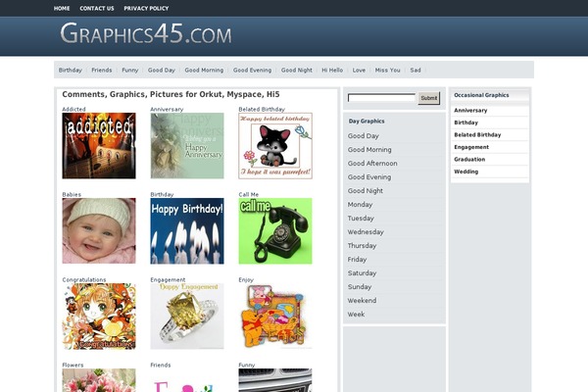The height and width of the screenshot is (392, 588).
Task: Click the Congratulations caption link
Action: [x=84, y=280]
